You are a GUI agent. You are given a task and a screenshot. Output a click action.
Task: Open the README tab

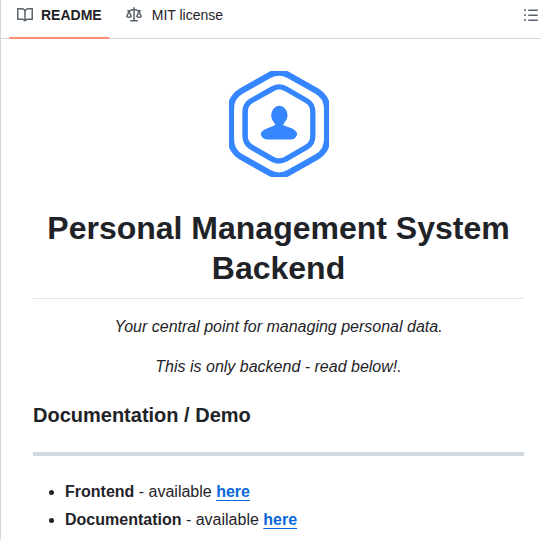click(x=59, y=16)
